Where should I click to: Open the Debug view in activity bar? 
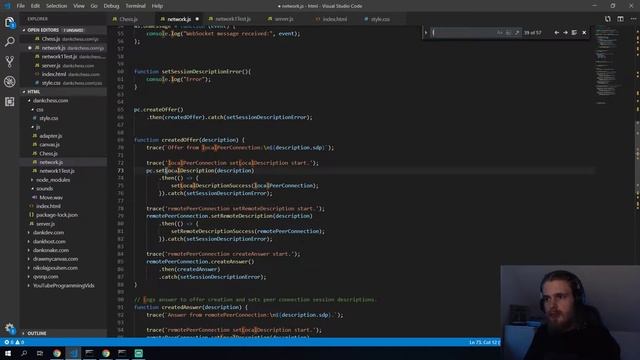9,81
